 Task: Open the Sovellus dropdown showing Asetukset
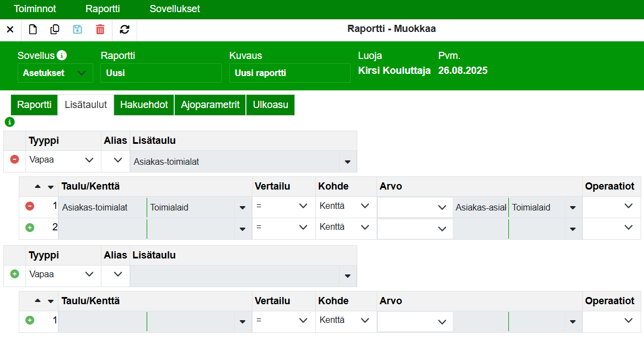[55, 73]
